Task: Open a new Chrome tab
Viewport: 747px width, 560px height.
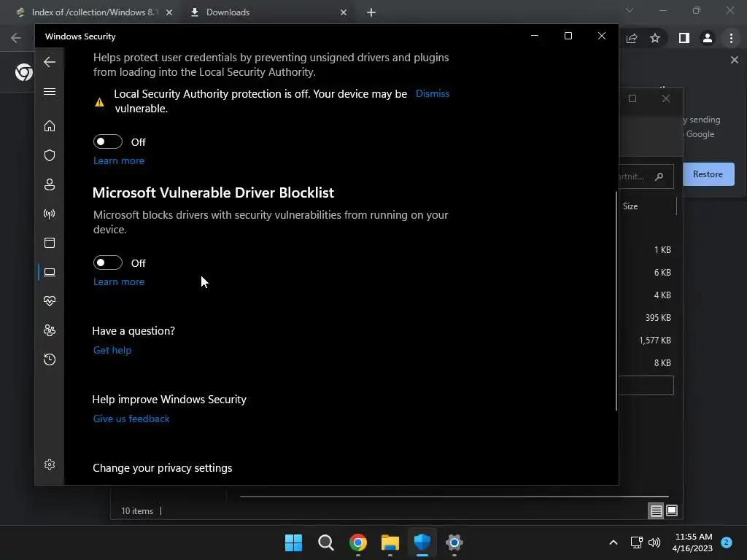Action: 371,12
